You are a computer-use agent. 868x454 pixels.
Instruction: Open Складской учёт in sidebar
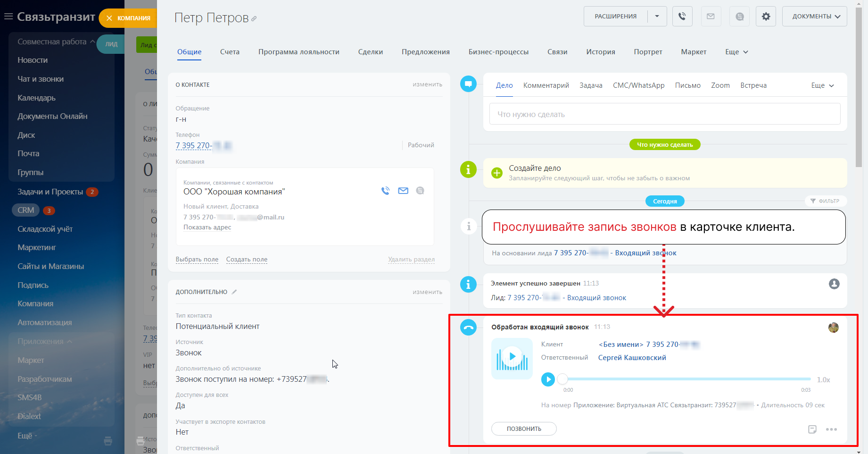[45, 229]
